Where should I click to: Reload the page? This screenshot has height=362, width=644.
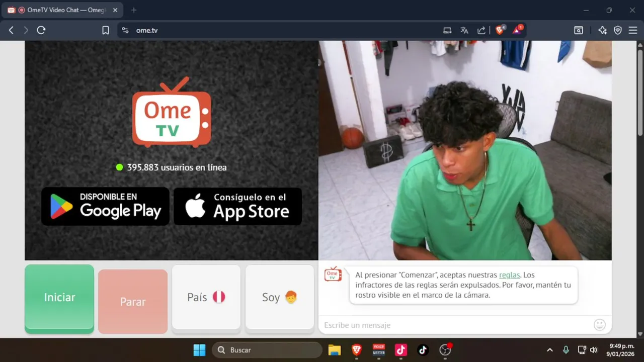pyautogui.click(x=41, y=30)
